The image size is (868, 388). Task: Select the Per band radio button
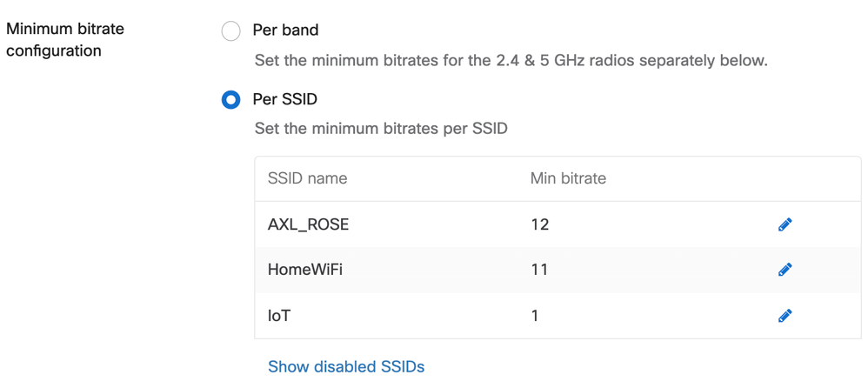click(x=230, y=31)
